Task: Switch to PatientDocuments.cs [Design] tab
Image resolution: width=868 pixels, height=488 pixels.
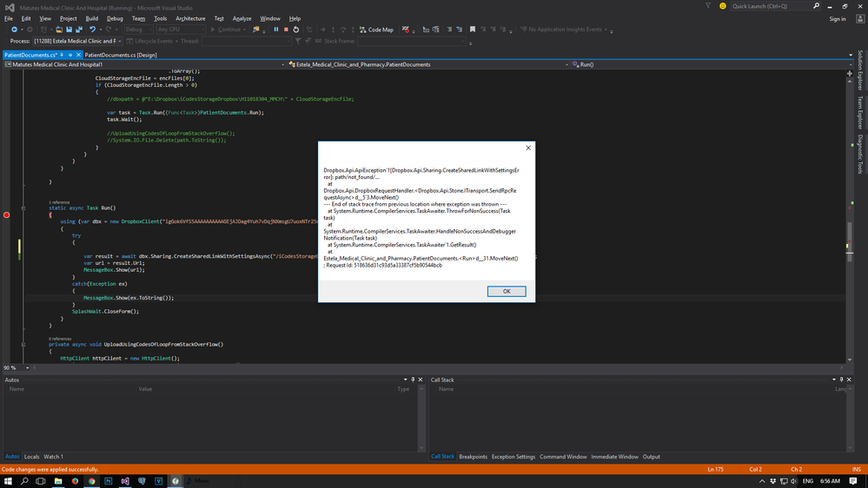Action: click(121, 55)
